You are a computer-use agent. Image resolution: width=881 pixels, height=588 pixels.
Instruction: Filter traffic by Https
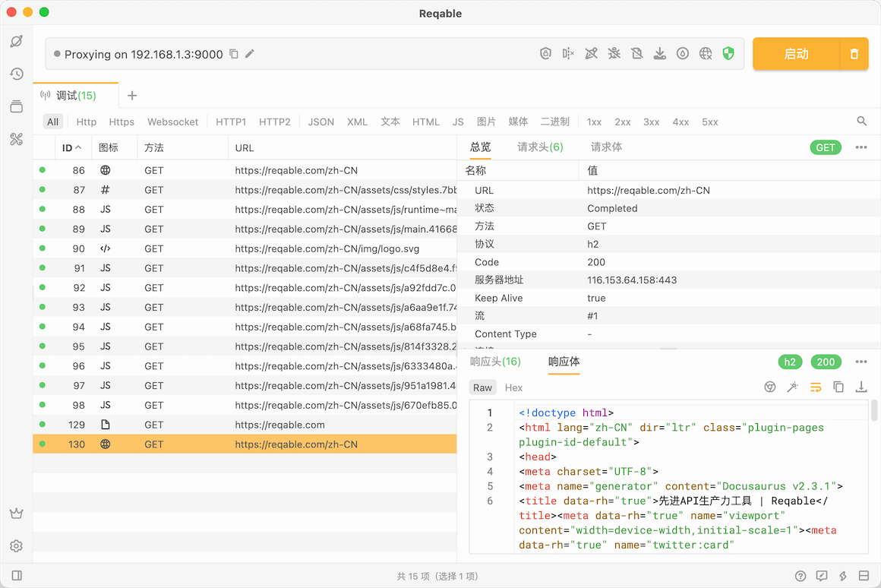pos(122,122)
